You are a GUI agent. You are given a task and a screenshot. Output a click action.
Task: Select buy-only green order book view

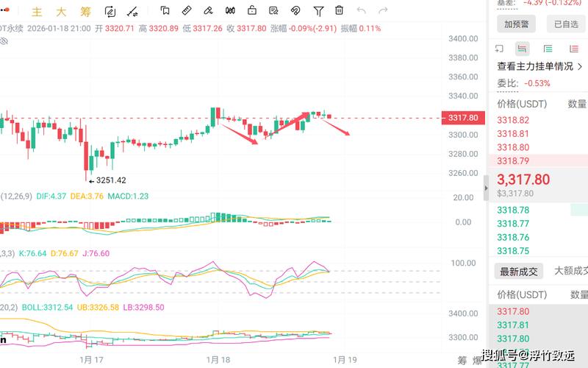548,49
